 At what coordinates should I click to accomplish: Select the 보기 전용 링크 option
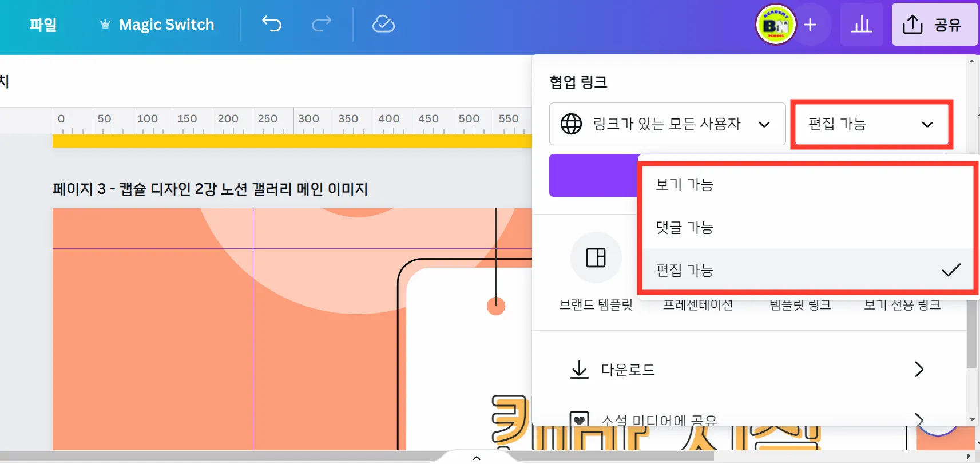tap(902, 305)
